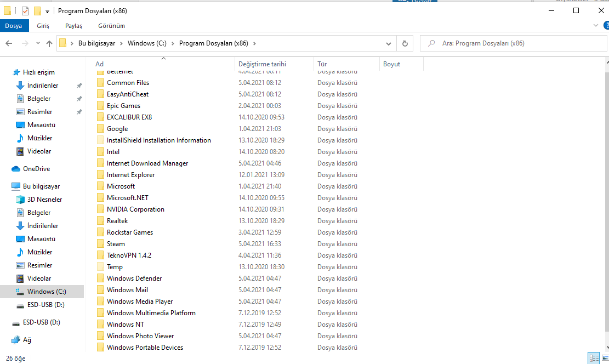Image resolution: width=609 pixels, height=364 pixels.
Task: Expand the chevron after Windows (C:) in the address bar
Action: coord(173,43)
